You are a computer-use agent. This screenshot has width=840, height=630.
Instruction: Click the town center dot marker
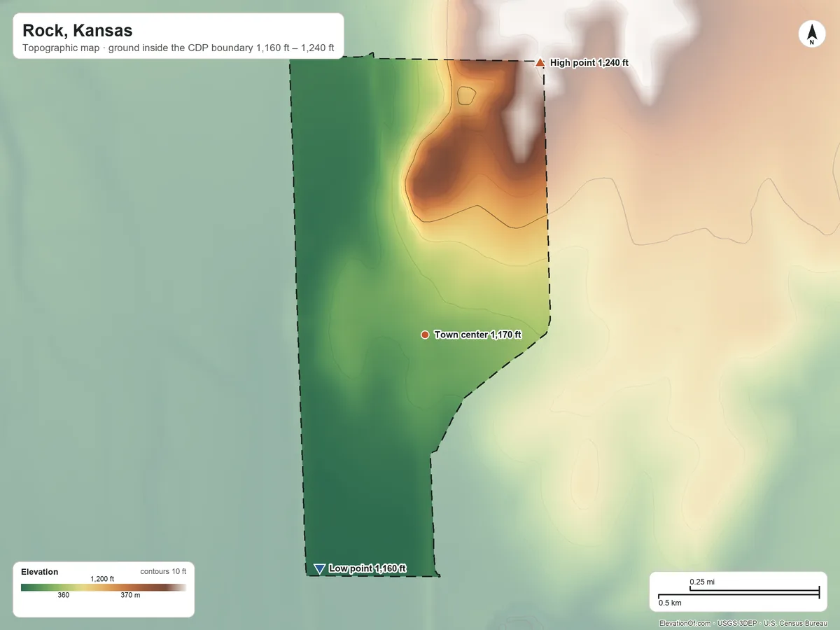point(425,335)
